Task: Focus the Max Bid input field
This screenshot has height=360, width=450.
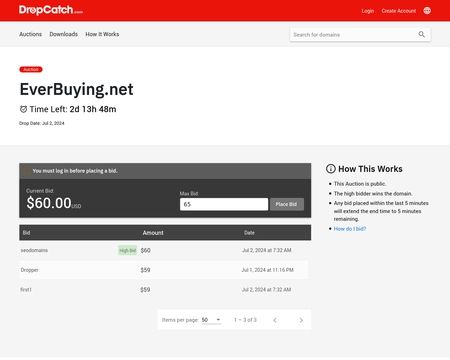Action: click(224, 204)
